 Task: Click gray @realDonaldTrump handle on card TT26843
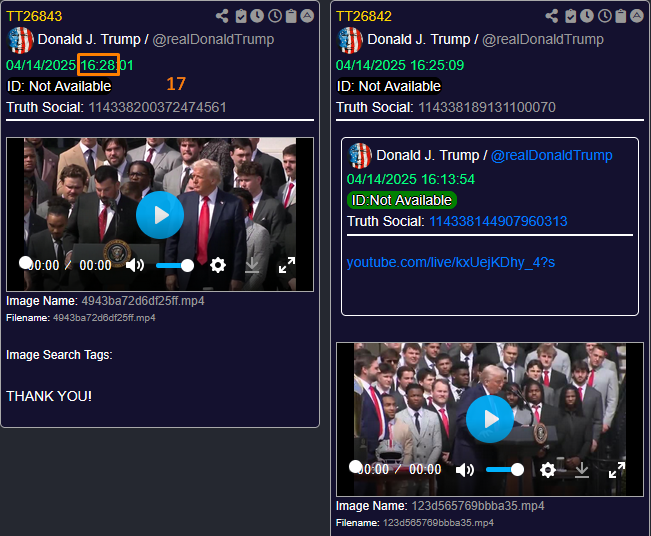213,39
